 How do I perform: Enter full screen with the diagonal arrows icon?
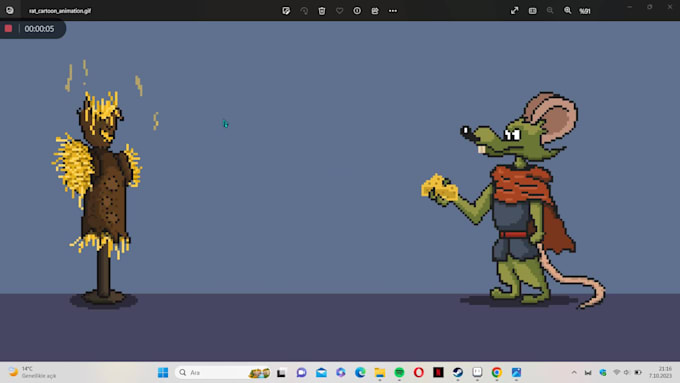pyautogui.click(x=515, y=10)
